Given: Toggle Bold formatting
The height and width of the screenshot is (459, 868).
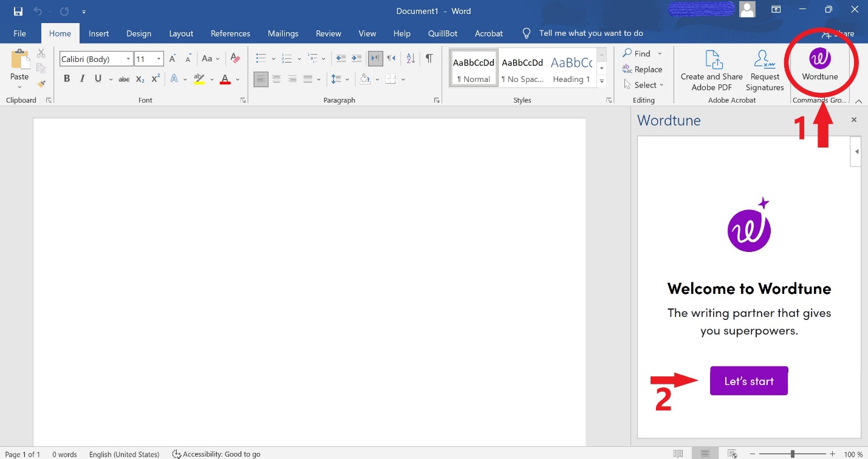Looking at the screenshot, I should tap(67, 79).
